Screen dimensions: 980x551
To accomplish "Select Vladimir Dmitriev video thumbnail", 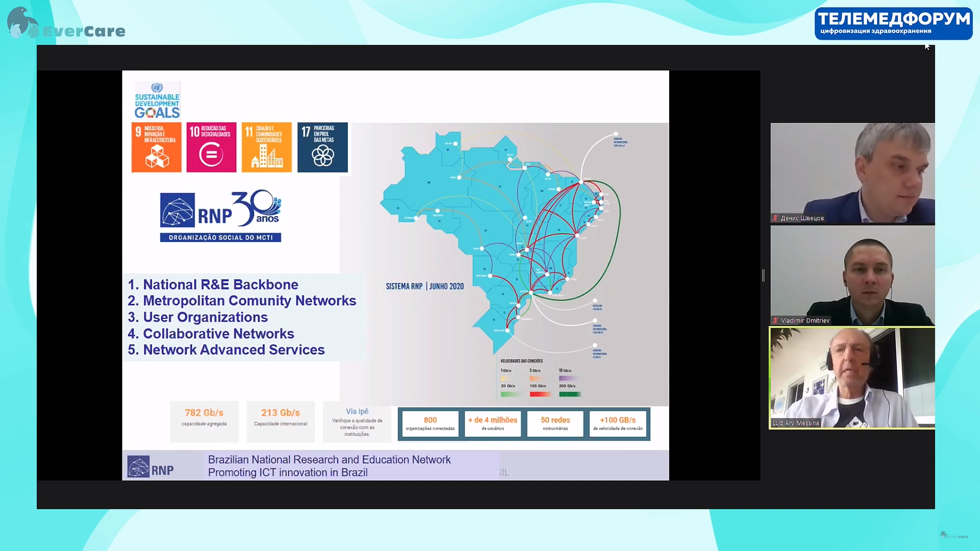I will pos(852,275).
